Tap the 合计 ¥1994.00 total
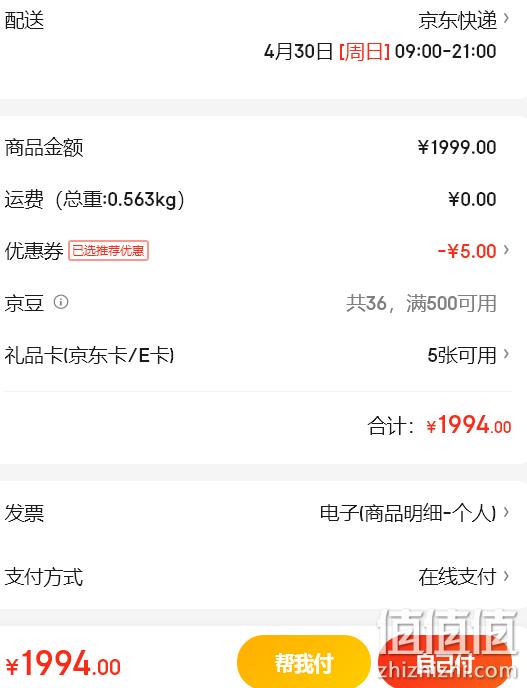This screenshot has height=688, width=527. click(x=439, y=425)
